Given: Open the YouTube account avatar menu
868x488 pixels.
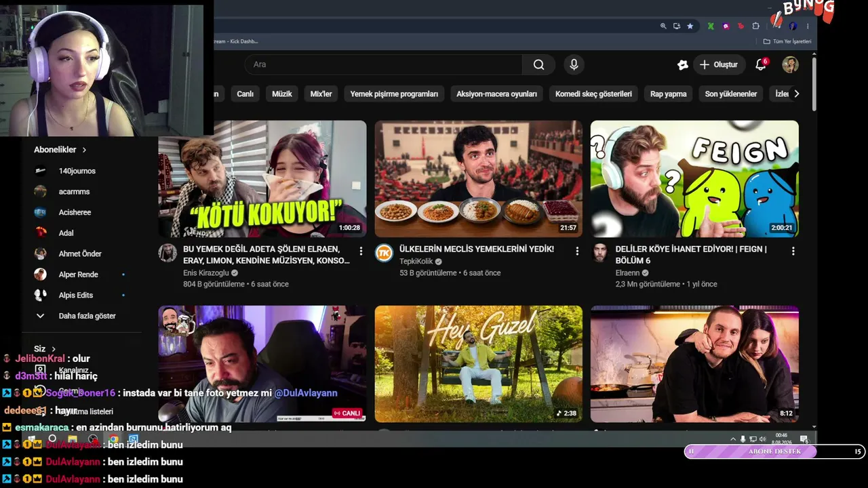Looking at the screenshot, I should pyautogui.click(x=790, y=64).
